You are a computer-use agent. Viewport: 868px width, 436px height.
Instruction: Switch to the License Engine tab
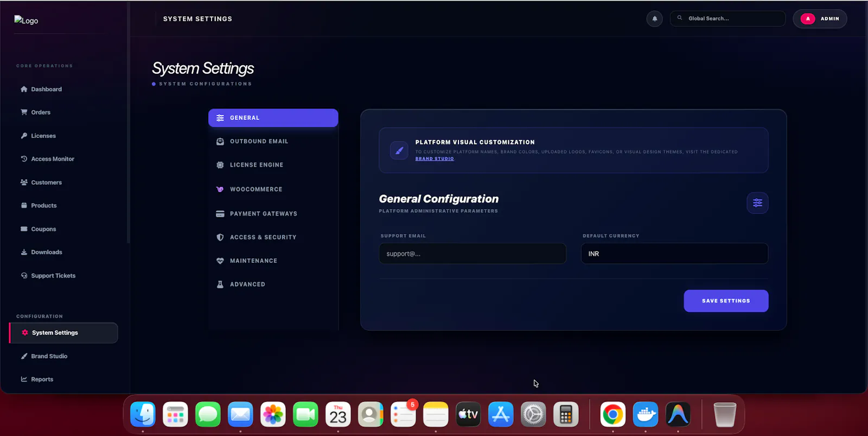pyautogui.click(x=273, y=165)
